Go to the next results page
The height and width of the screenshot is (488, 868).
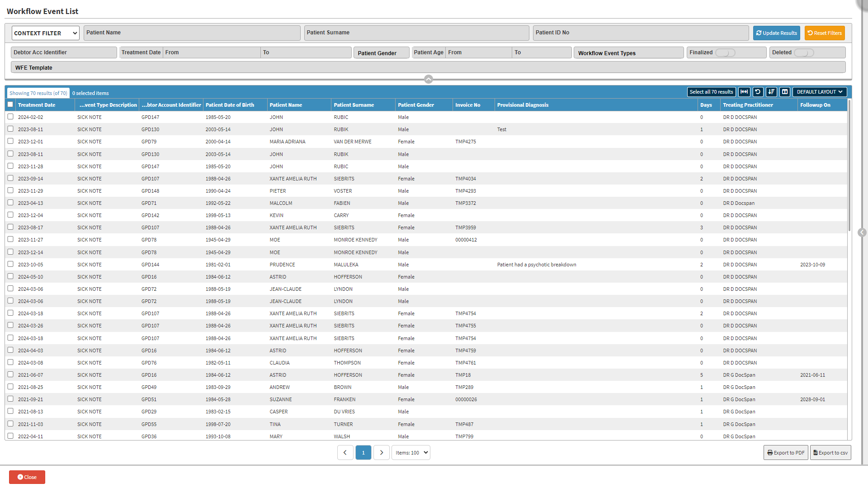tap(381, 452)
